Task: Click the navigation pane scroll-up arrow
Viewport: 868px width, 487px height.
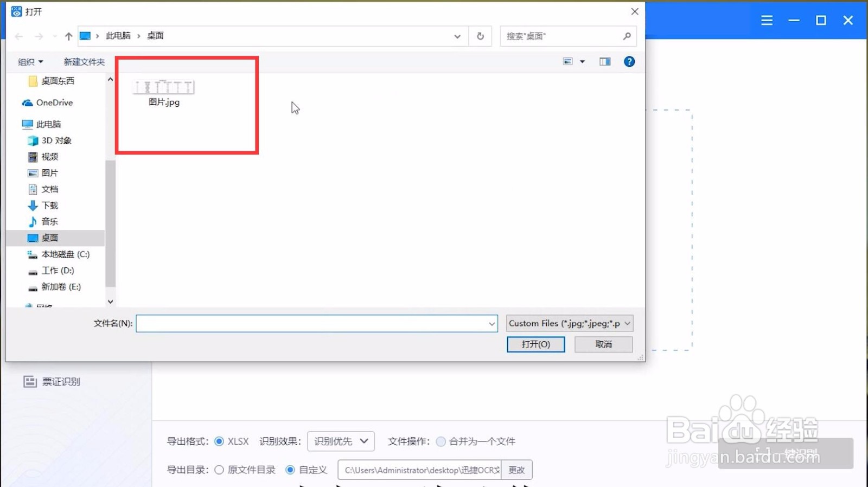Action: [x=110, y=79]
